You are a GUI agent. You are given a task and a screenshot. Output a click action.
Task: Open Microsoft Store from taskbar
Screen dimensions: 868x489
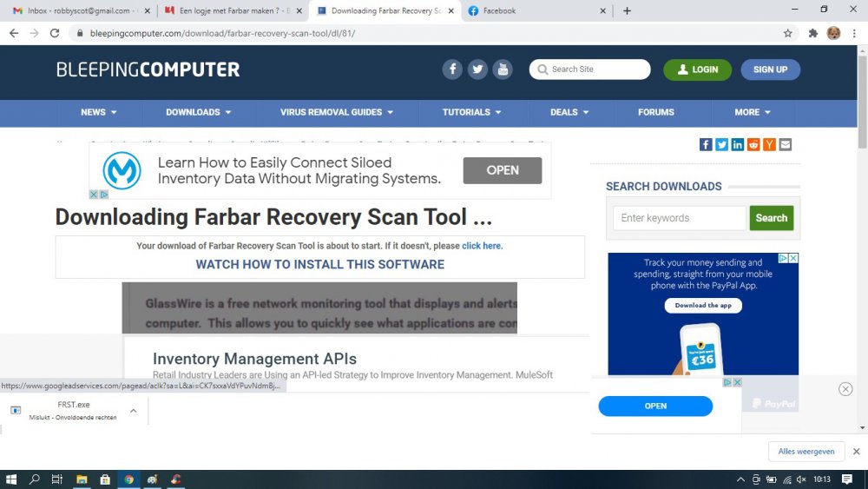[105, 479]
